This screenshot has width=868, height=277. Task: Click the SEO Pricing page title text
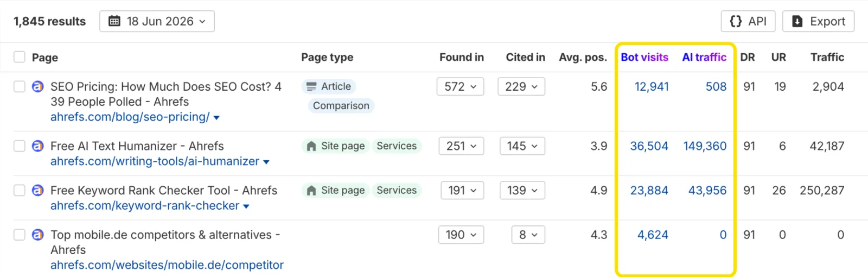point(166,94)
